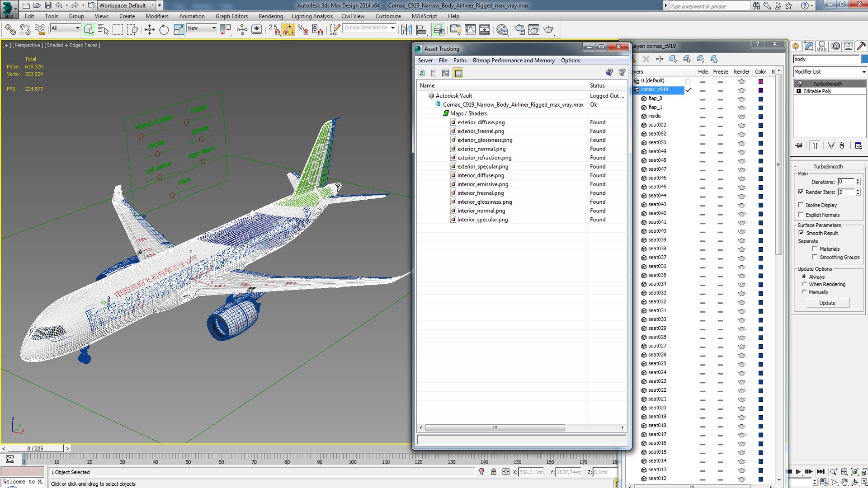Open the reference coordinate View dropdown
868x488 pixels.
[x=202, y=28]
